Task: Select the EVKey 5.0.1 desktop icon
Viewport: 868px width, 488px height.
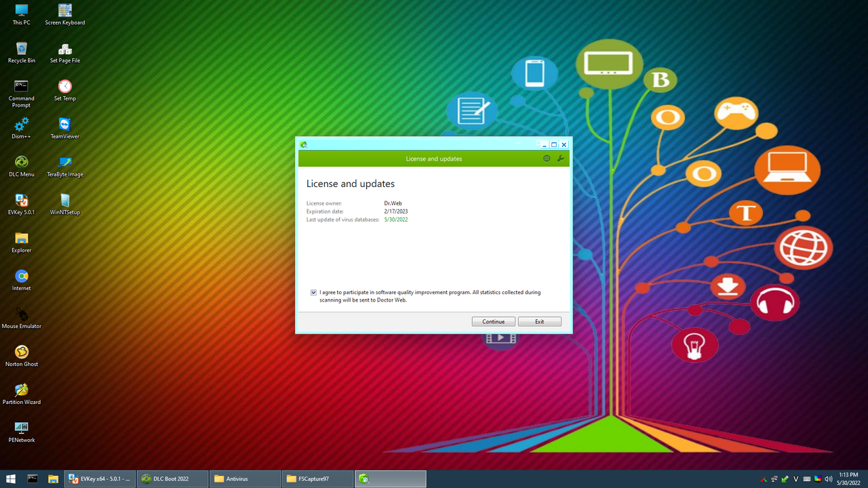Action: click(22, 204)
